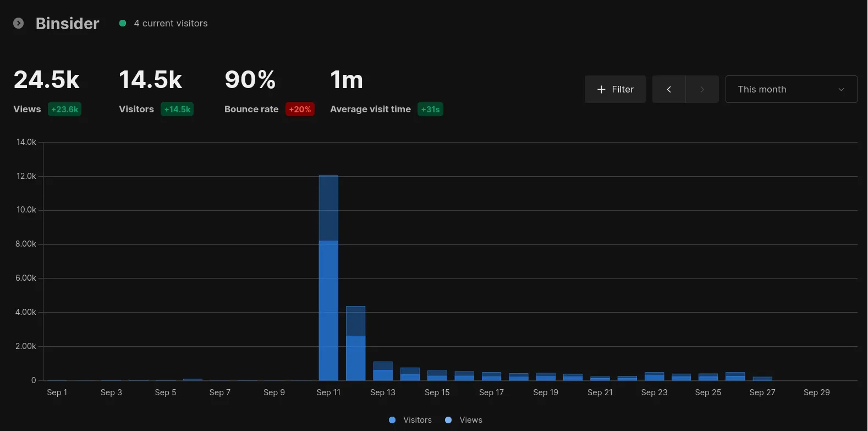Click the 4 current visitors text

pyautogui.click(x=171, y=23)
